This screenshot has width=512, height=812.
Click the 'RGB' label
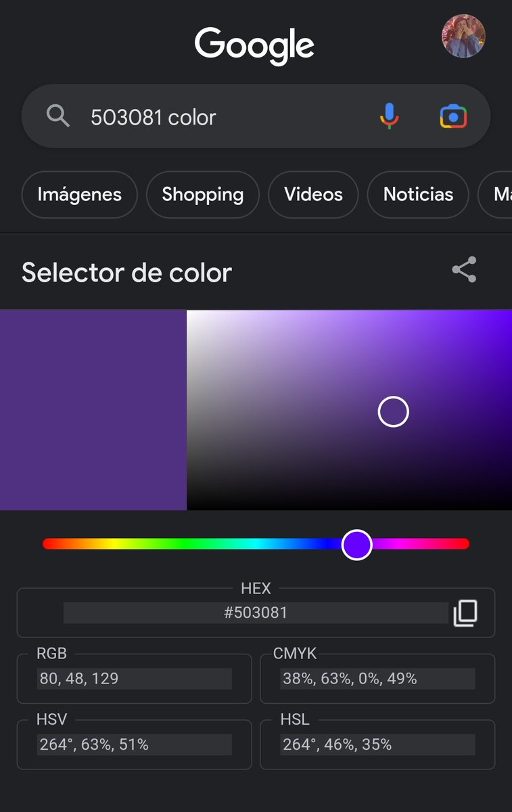pos(51,654)
